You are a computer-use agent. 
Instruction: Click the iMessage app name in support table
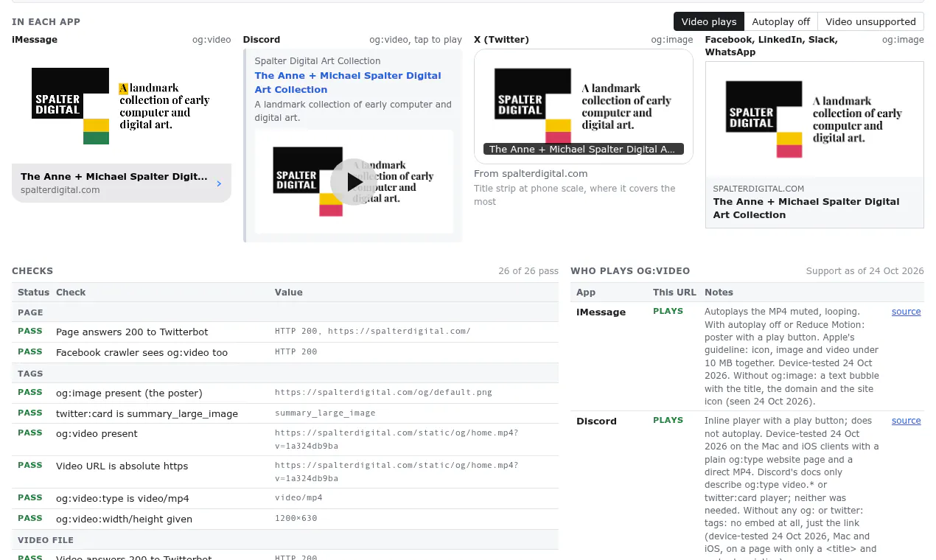(x=601, y=312)
